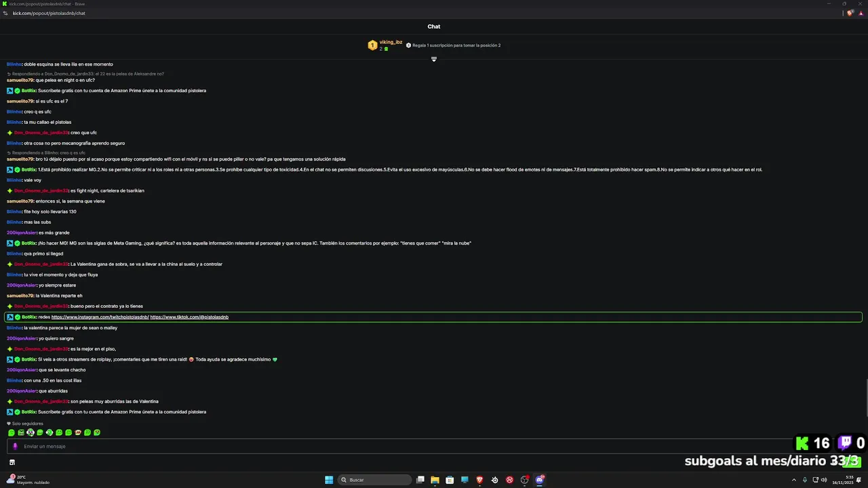Click 200iqonAsier's name in 'que aburridas'

tap(22, 391)
